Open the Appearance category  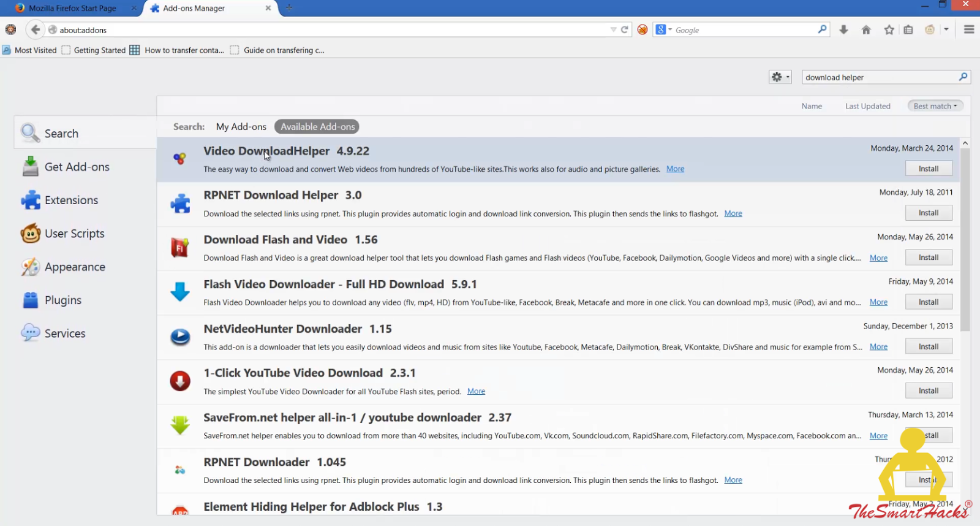(85, 267)
